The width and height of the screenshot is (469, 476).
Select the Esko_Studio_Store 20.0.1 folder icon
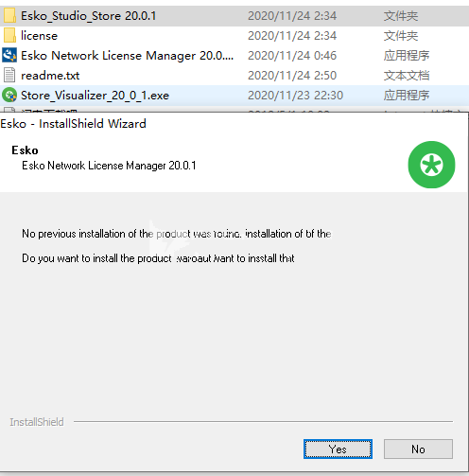tap(9, 16)
